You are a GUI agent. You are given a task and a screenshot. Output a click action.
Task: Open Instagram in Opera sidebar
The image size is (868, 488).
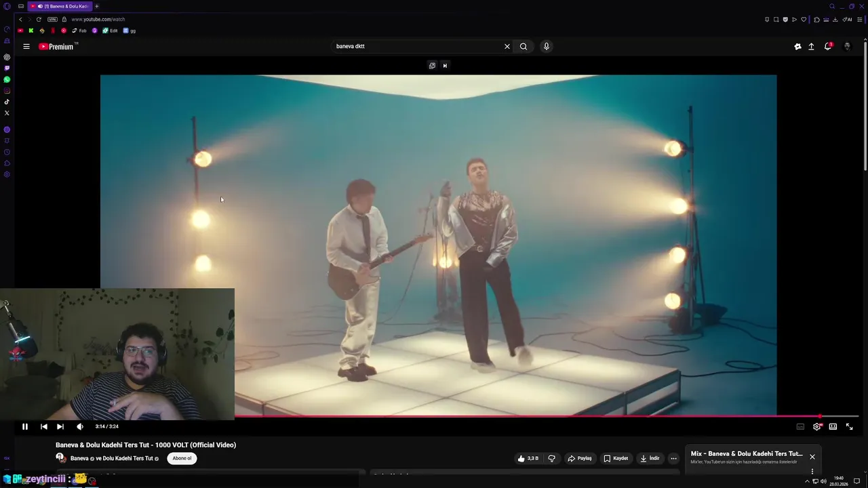(7, 91)
